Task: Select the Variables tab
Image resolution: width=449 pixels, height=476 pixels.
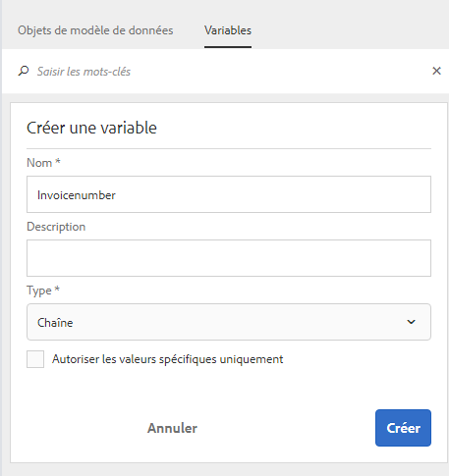Action: (x=228, y=30)
